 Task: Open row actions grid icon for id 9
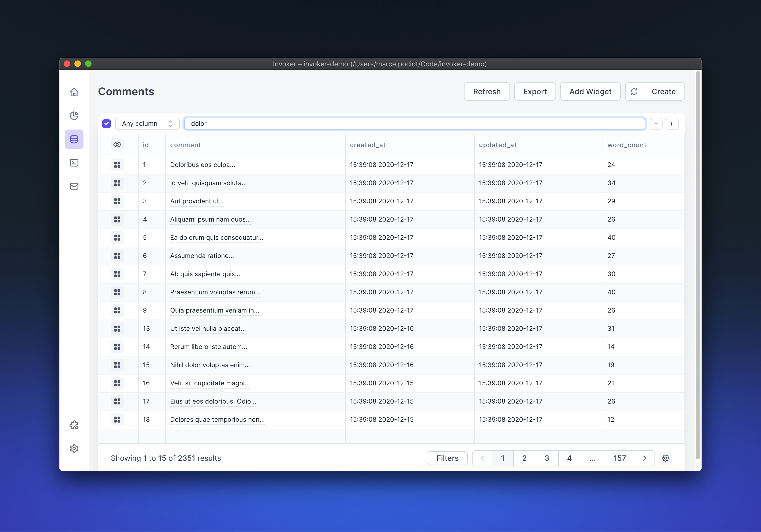pos(117,310)
